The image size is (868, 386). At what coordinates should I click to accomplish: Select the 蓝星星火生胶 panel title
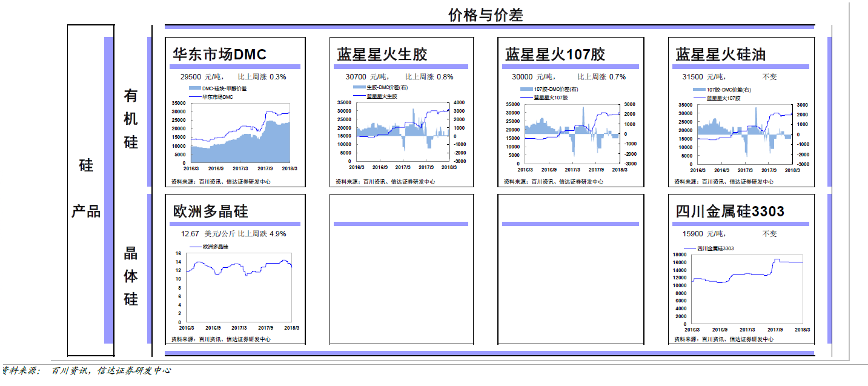[x=382, y=55]
